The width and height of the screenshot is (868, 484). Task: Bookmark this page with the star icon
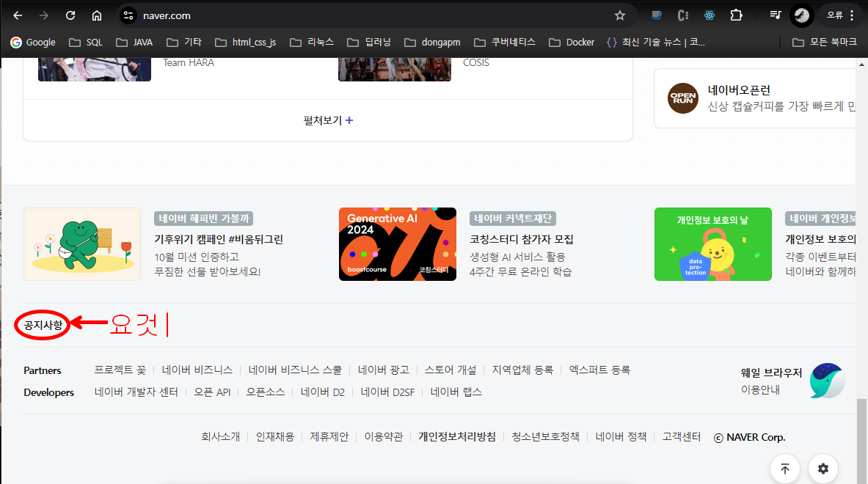(620, 15)
